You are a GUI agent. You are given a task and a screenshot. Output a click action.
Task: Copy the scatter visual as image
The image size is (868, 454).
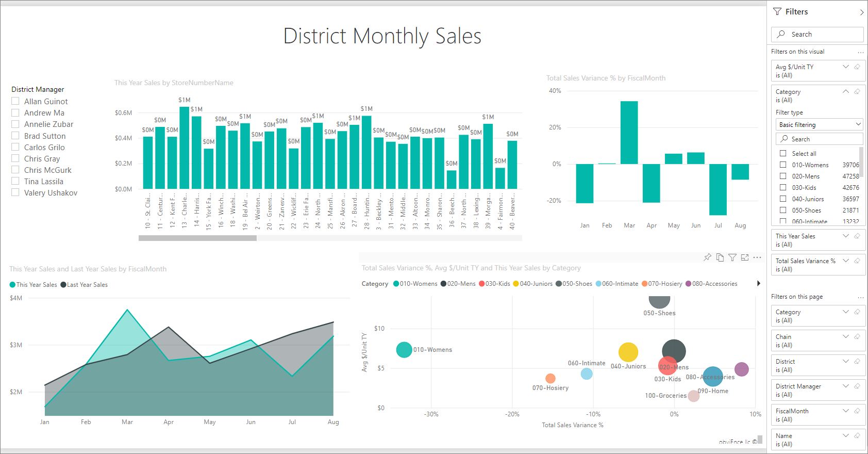pos(720,257)
